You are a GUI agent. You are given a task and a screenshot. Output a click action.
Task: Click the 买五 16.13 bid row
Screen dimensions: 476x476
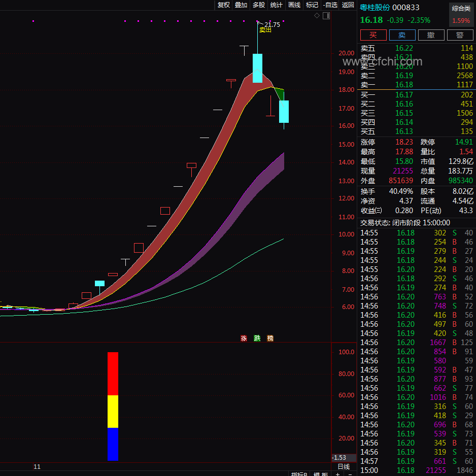click(417, 131)
